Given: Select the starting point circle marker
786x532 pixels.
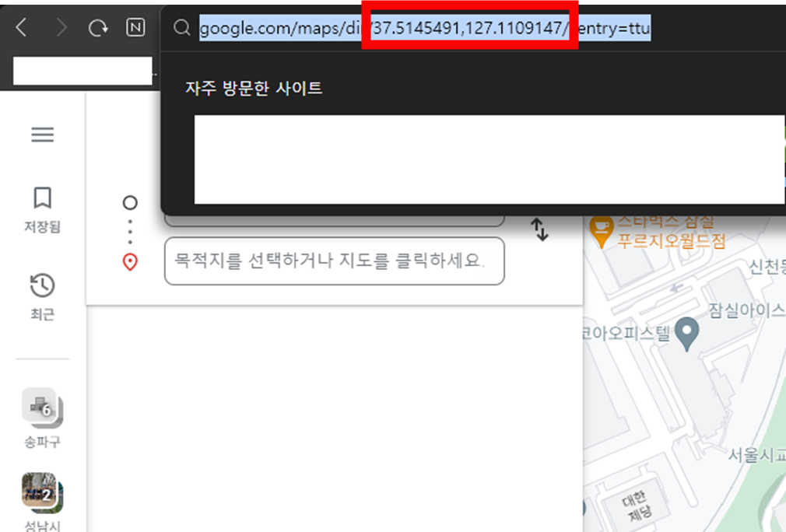Looking at the screenshot, I should coord(129,201).
